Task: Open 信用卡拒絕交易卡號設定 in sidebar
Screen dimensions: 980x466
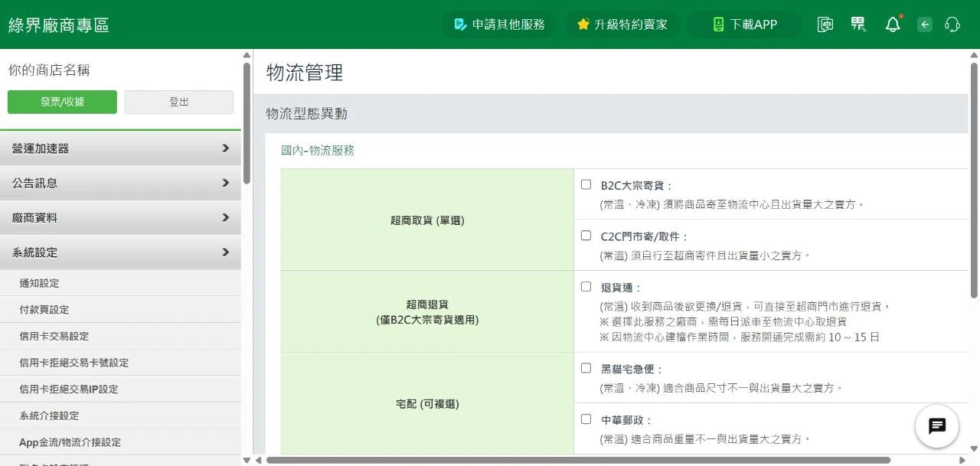Action: click(x=120, y=363)
